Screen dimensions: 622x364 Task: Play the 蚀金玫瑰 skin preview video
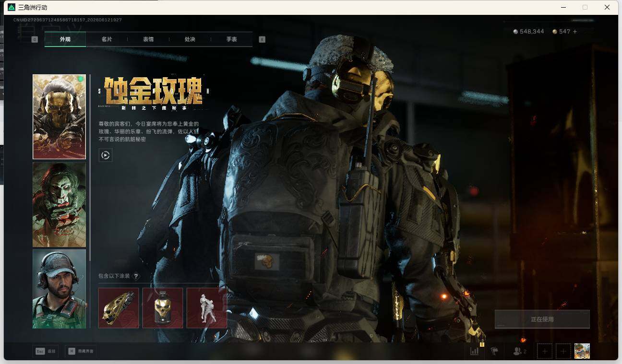click(x=106, y=155)
